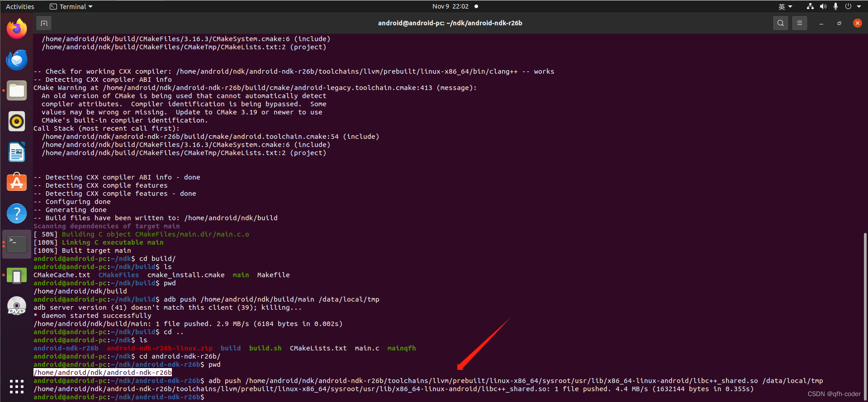Open a new terminal tab button
This screenshot has width=868, height=402.
point(44,23)
